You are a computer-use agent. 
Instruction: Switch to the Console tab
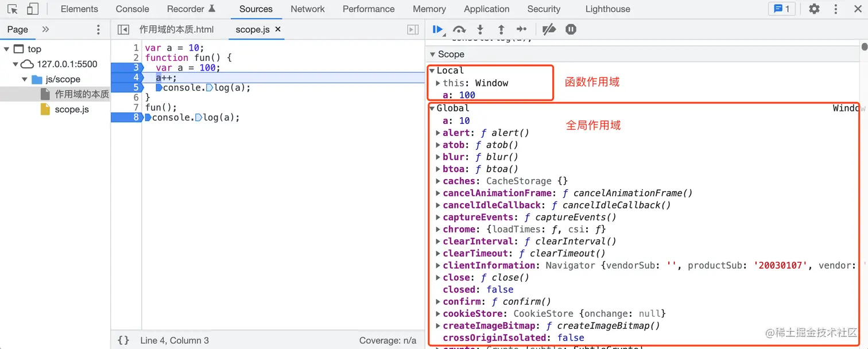click(x=133, y=9)
